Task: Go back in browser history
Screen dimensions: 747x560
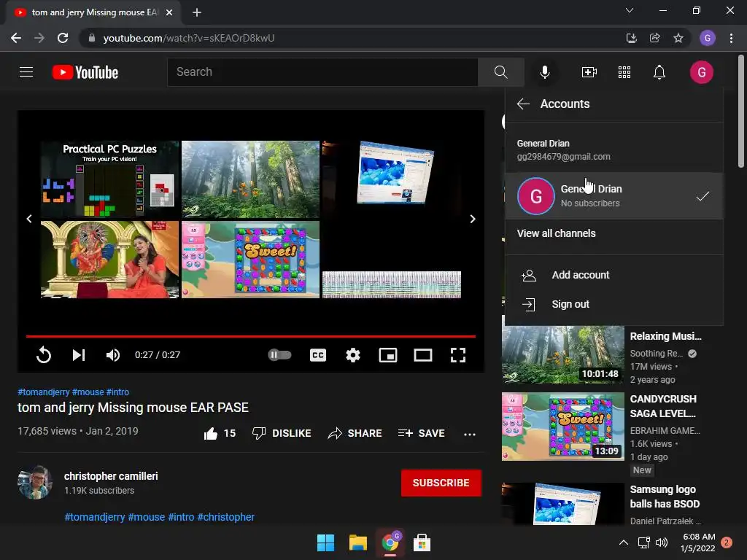Action: point(16,38)
